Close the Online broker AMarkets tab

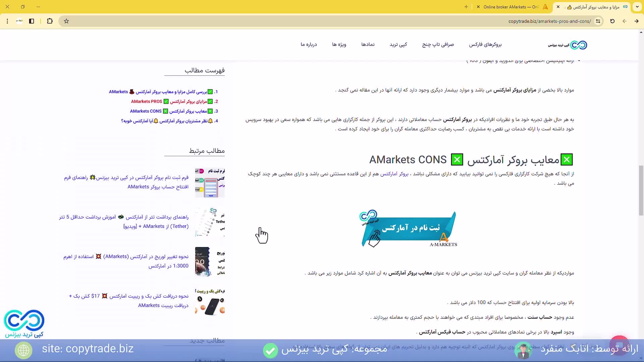click(478, 7)
